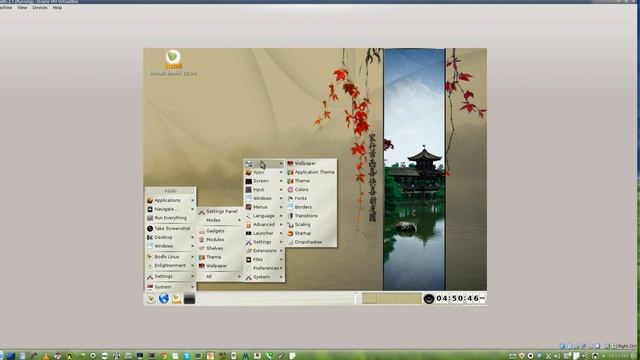The height and width of the screenshot is (360, 640).
Task: Open the Help menu in VirtualBox
Action: pyautogui.click(x=57, y=7)
